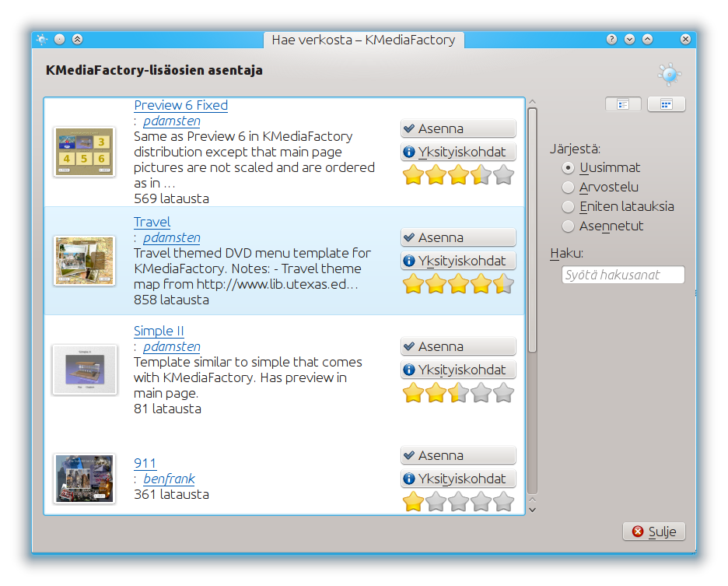This screenshot has height=586, width=728.
Task: Show details of Simple II
Action: (x=458, y=370)
